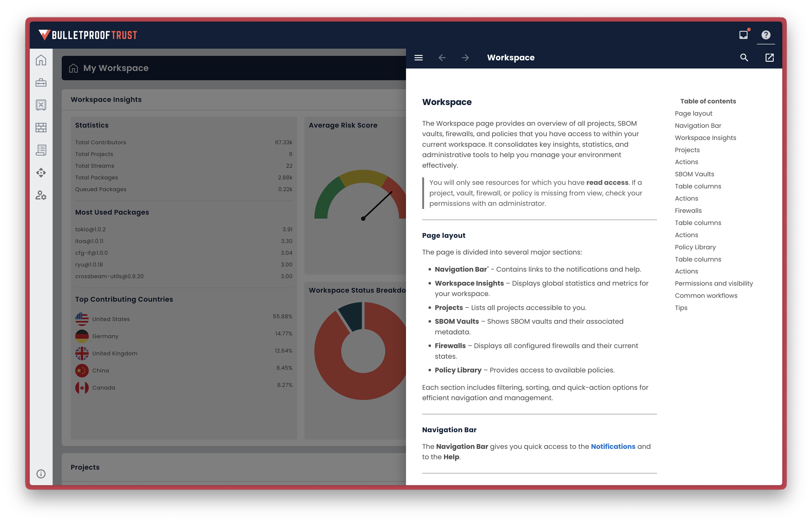Viewport: 812px width, 523px height.
Task: Click the Notifications hyperlink in help text
Action: tap(613, 446)
